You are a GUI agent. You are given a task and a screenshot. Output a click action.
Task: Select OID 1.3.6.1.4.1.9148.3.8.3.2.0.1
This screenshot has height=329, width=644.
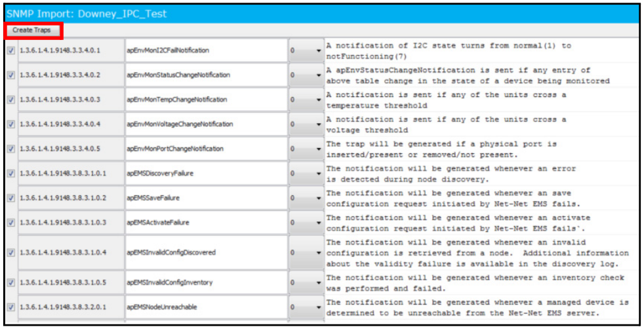[x=71, y=307]
